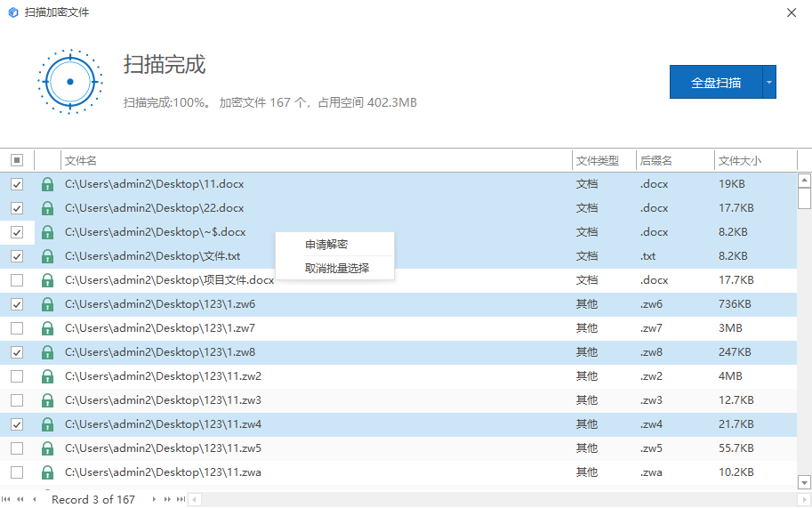Screen dimensions: 812x508
Task: Uncheck the 11.zw4 checkbox
Action: [x=17, y=424]
